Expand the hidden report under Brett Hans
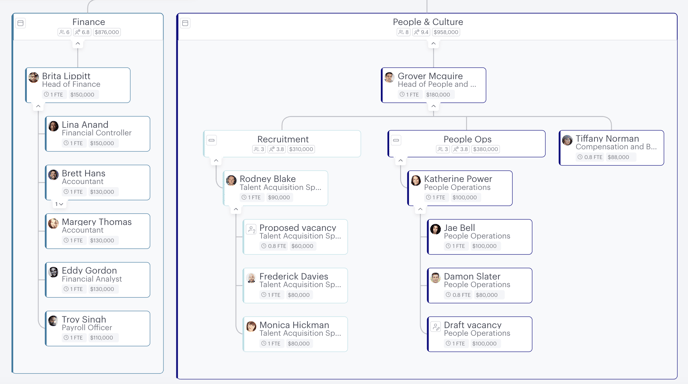 [x=59, y=204]
